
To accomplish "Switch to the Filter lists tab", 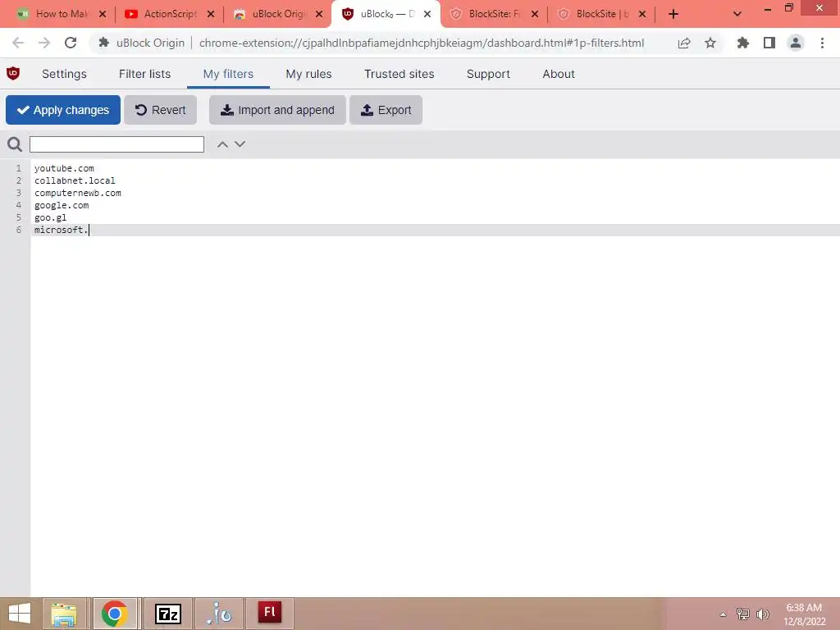I will 144,74.
